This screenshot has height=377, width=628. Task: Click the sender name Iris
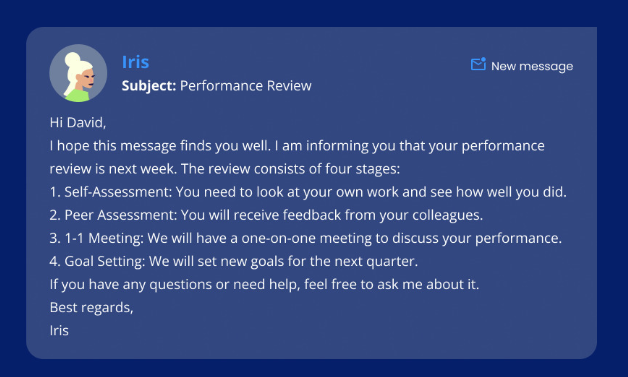tap(135, 62)
